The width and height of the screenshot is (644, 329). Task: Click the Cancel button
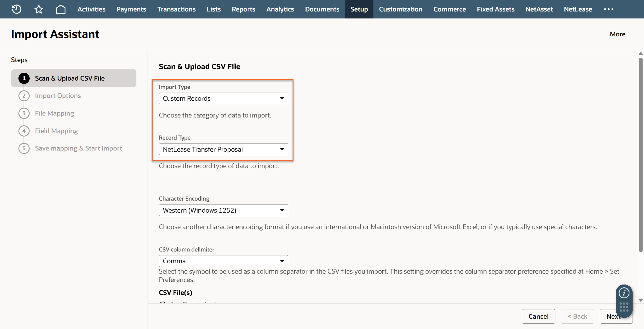coord(538,316)
